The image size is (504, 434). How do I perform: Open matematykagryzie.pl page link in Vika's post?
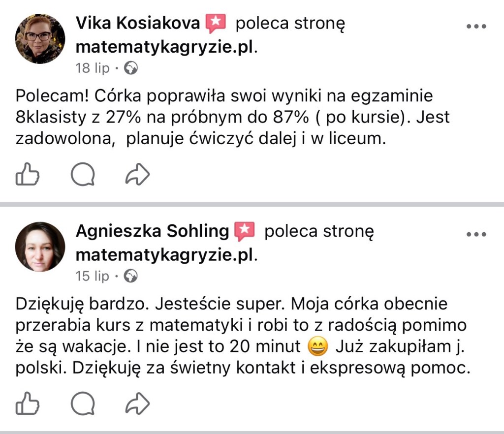[x=165, y=47]
